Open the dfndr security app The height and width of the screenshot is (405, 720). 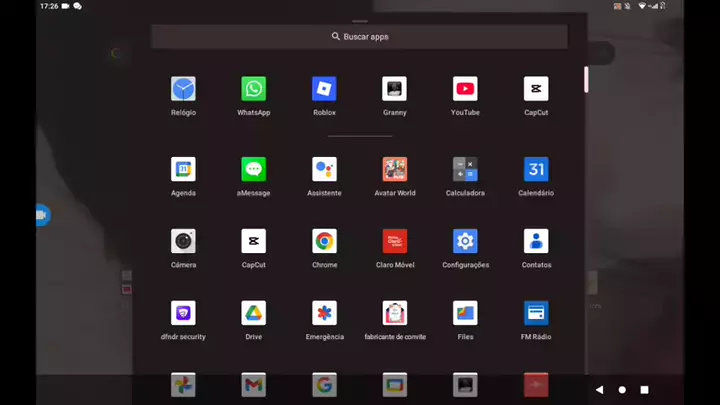tap(183, 313)
